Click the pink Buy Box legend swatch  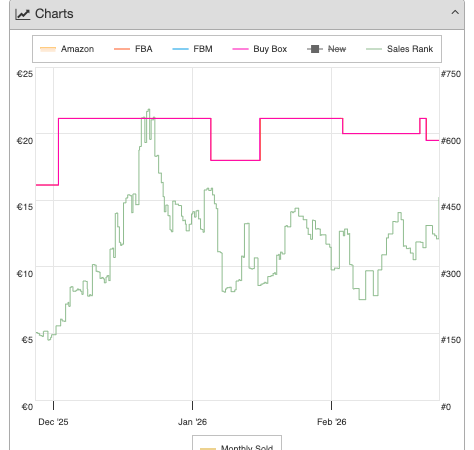coord(240,49)
